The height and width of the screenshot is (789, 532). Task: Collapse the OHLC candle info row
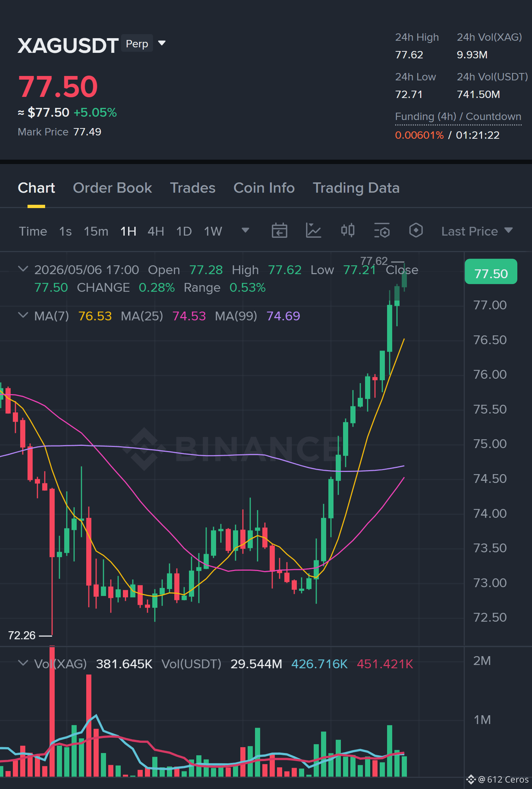tap(23, 269)
